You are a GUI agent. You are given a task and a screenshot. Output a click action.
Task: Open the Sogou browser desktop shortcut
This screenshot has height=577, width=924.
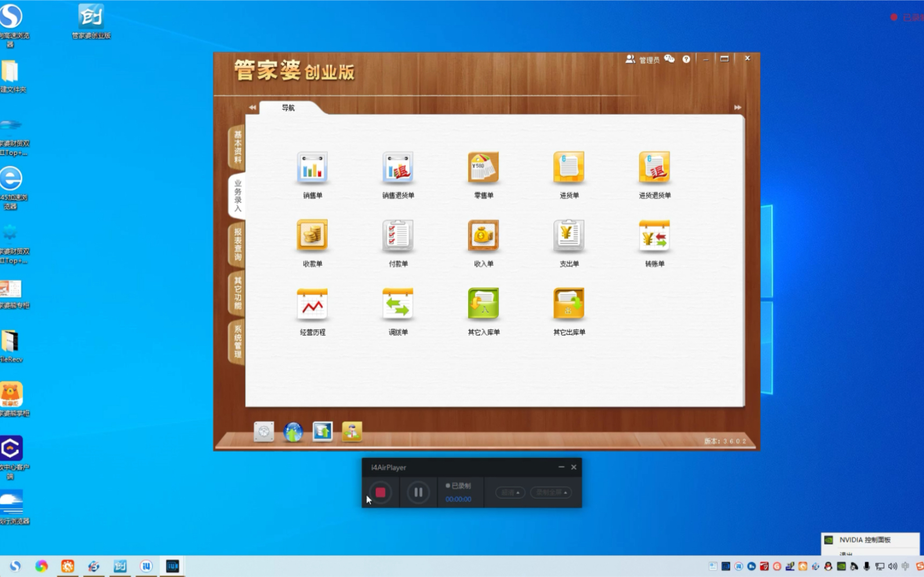click(x=11, y=25)
